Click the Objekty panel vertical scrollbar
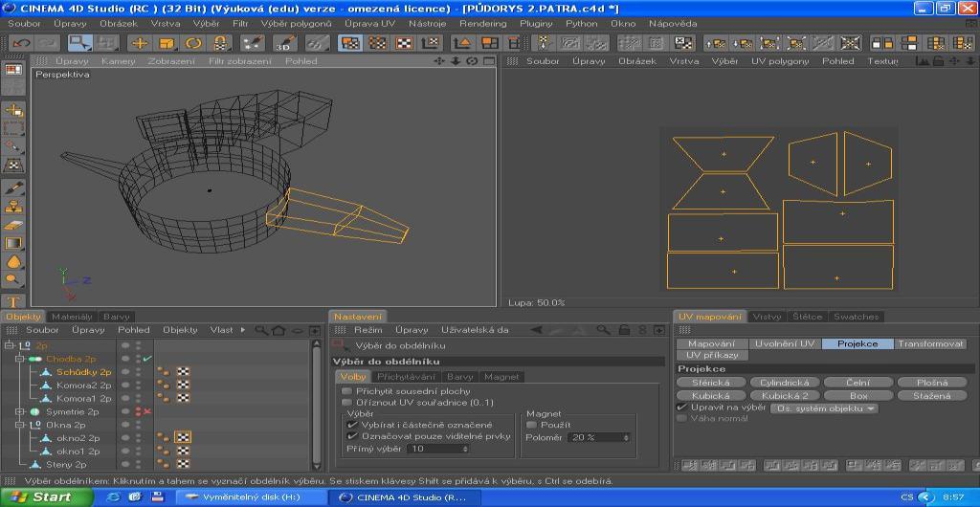 [x=316, y=405]
